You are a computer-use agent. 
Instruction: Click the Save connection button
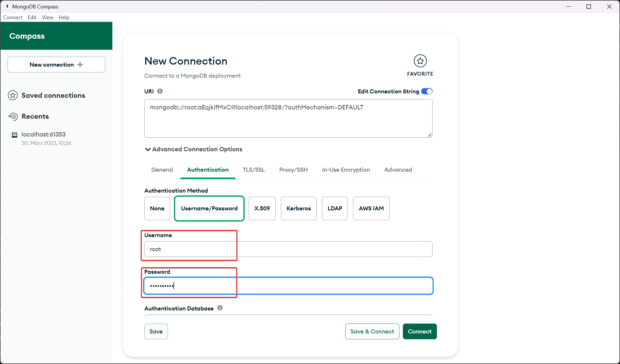156,331
